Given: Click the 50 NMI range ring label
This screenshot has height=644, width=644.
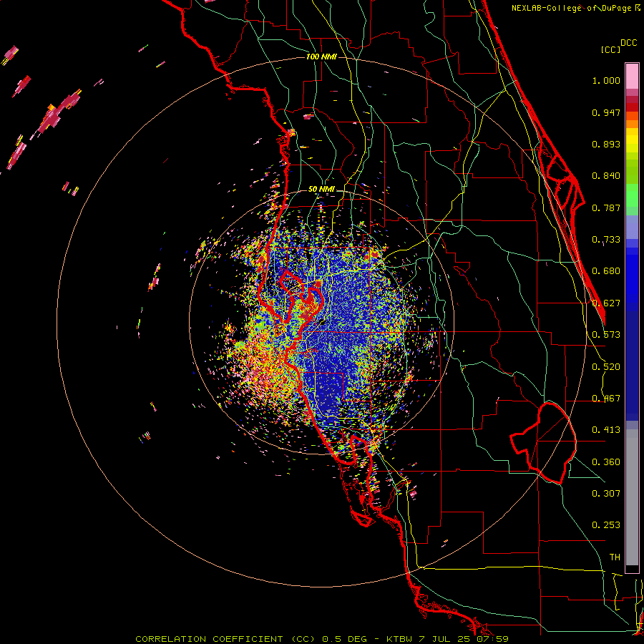Looking at the screenshot, I should coord(321,190).
